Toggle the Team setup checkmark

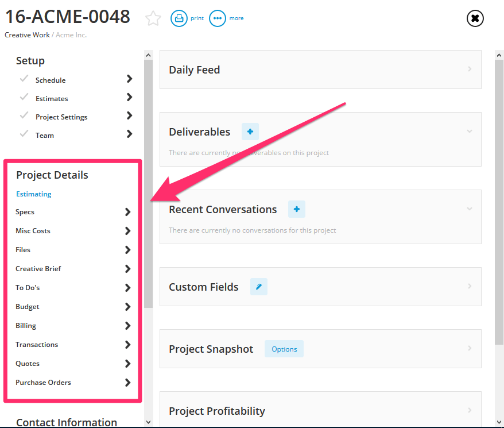tap(24, 134)
